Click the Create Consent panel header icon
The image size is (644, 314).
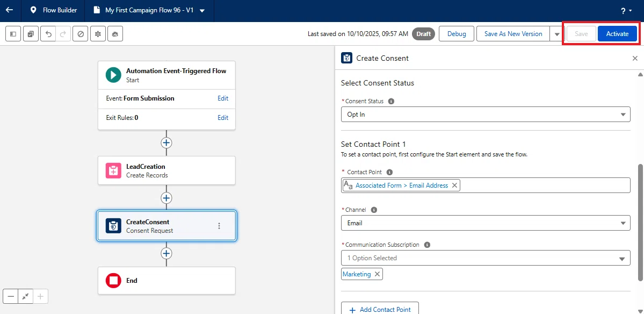[346, 58]
